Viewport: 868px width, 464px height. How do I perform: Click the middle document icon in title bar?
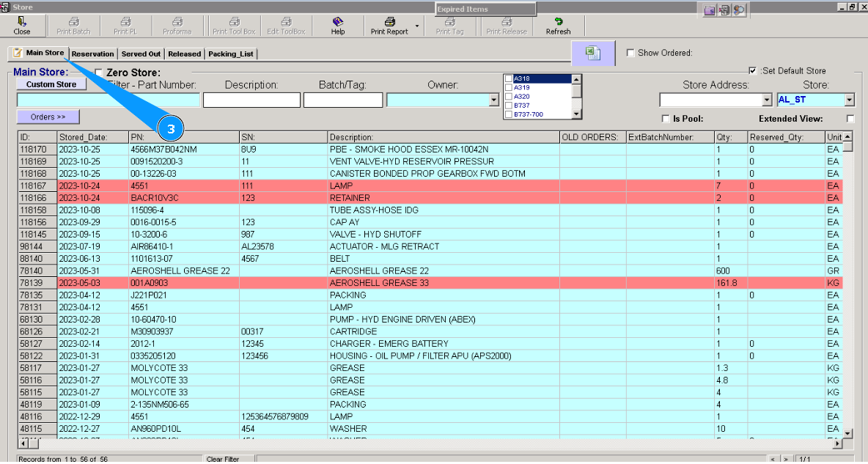[x=724, y=10]
